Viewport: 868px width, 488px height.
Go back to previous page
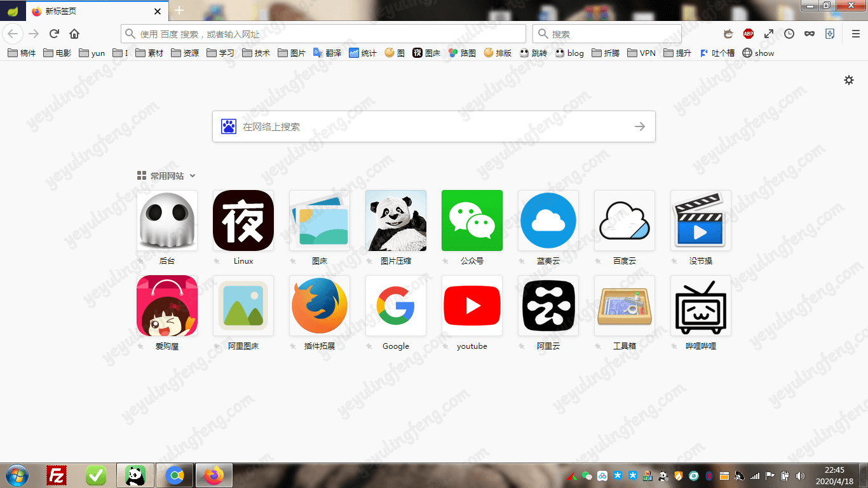[x=13, y=34]
